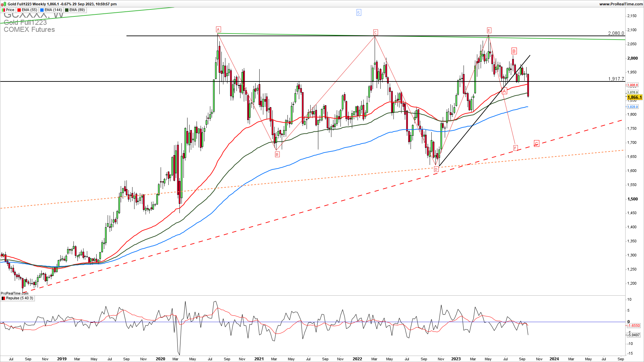Click the 1,200 price axis label

[632, 284]
